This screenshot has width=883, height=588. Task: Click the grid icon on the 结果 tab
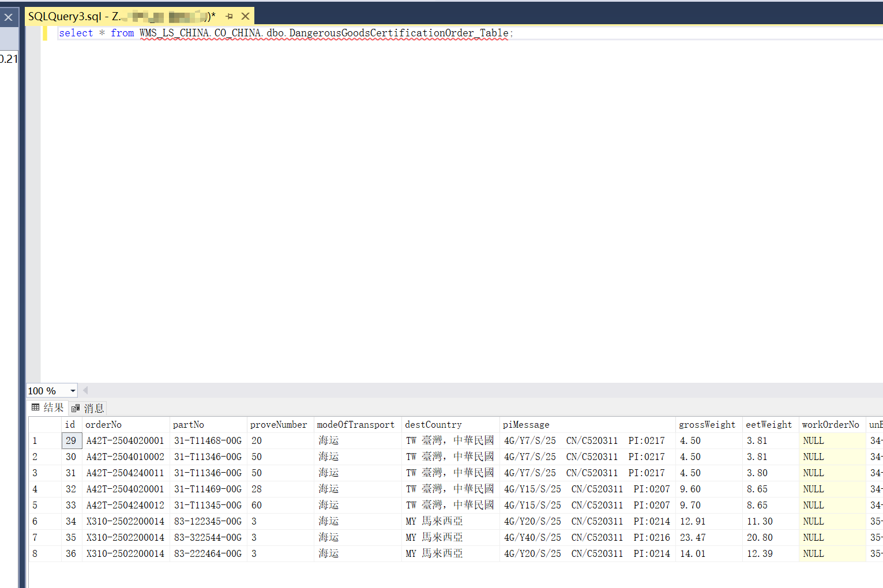(36, 408)
